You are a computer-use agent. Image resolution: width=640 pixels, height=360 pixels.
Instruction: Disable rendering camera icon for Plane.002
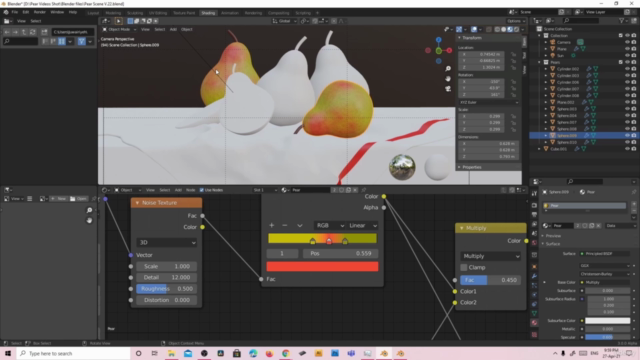click(634, 102)
